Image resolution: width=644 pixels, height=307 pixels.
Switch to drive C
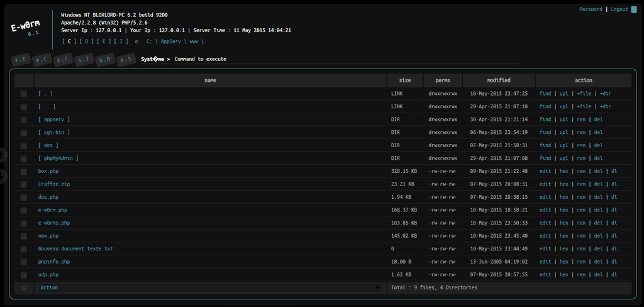69,42
